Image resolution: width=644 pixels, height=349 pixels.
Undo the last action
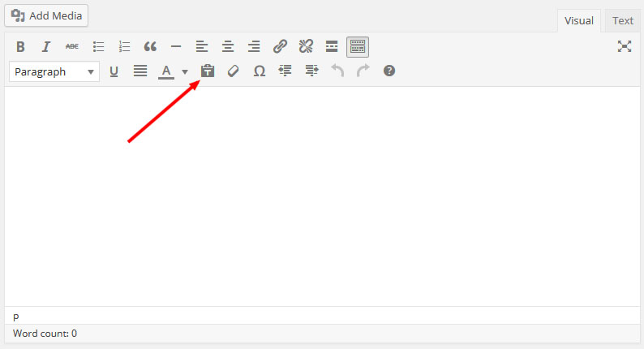337,71
